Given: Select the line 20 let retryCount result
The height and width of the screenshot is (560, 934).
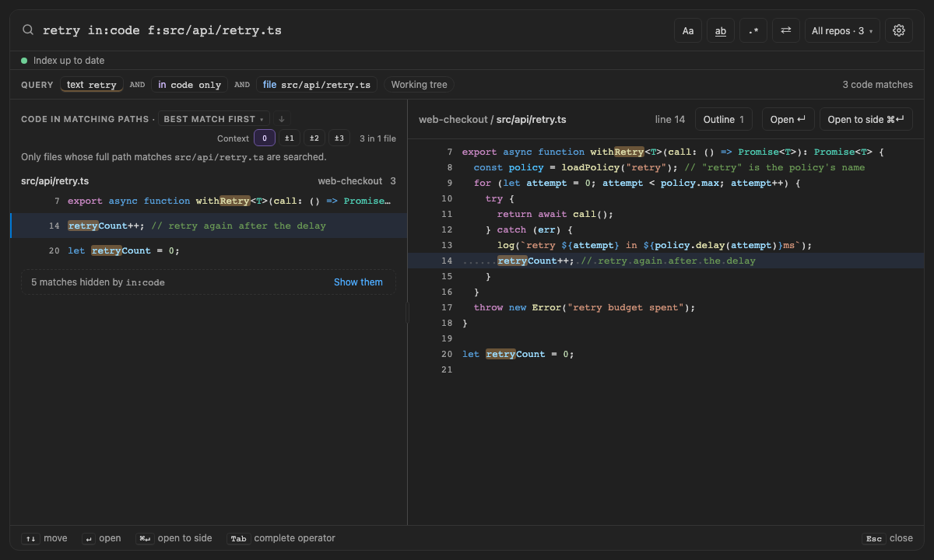Looking at the screenshot, I should pyautogui.click(x=209, y=250).
